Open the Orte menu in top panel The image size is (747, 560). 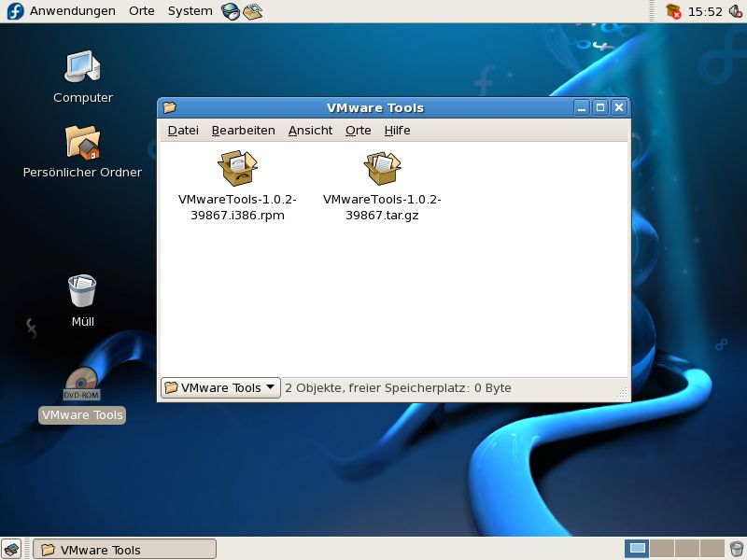pyautogui.click(x=142, y=11)
